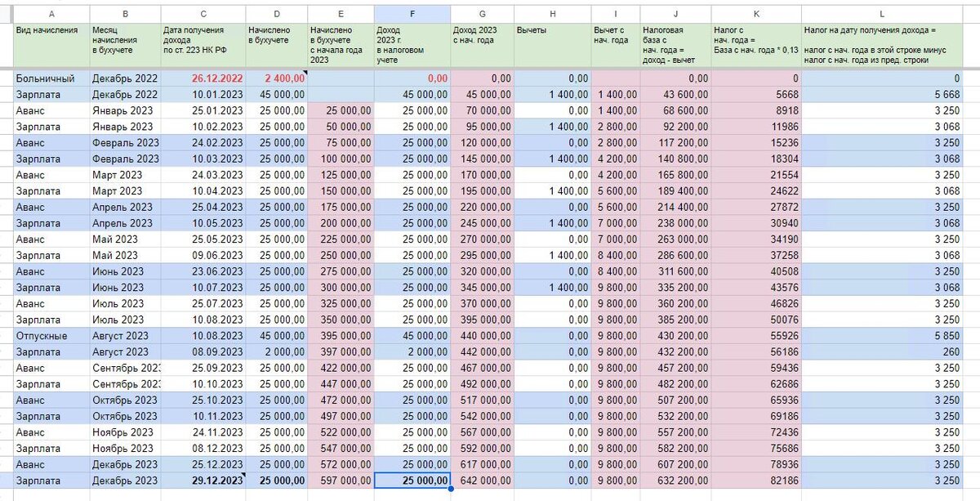Click the cumulative accrued cell 200 000,00
Screen dimensions: 980x501
(x=341, y=223)
